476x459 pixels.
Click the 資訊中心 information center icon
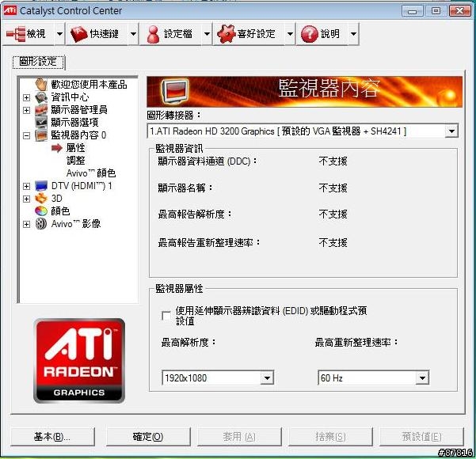[41, 97]
